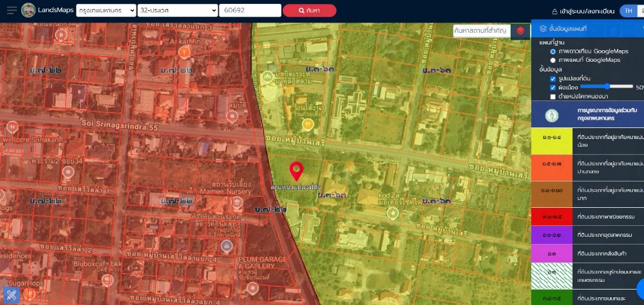
Task: Click the red search (ค้นหา) button
Action: pos(309,10)
